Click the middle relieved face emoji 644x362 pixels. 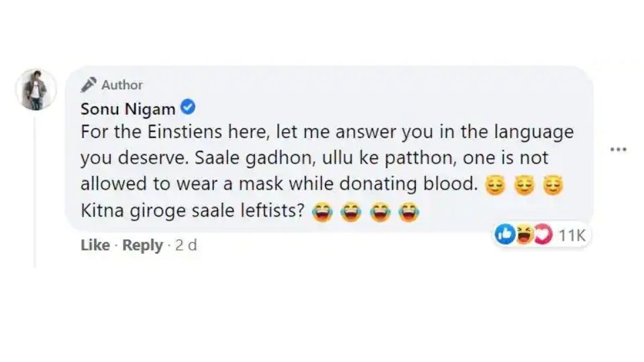click(x=524, y=185)
